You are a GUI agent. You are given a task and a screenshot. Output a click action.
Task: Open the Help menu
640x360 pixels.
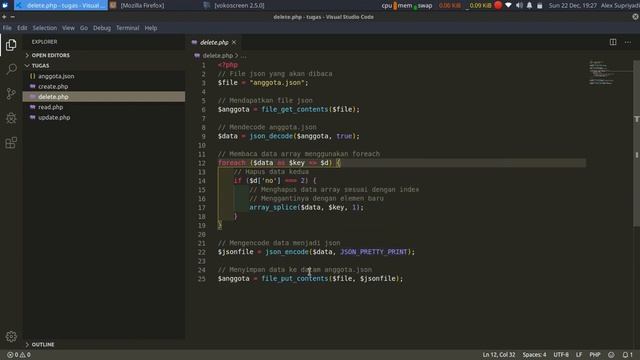coord(151,28)
